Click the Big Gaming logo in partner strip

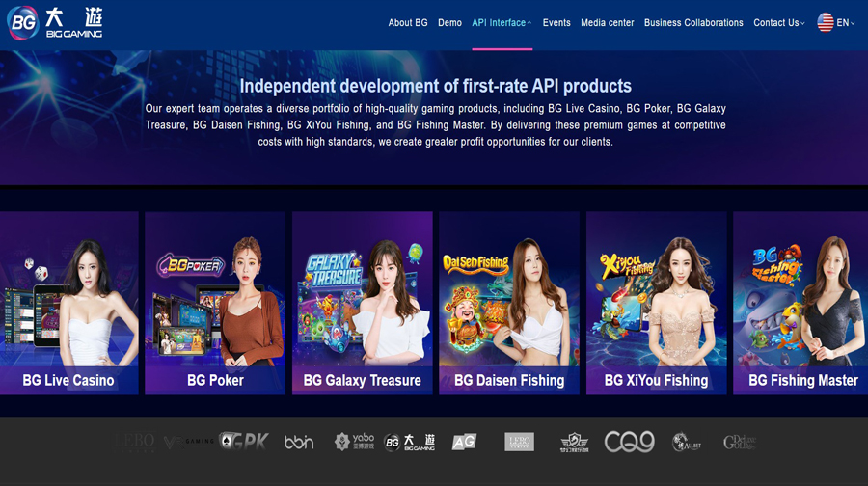click(409, 442)
